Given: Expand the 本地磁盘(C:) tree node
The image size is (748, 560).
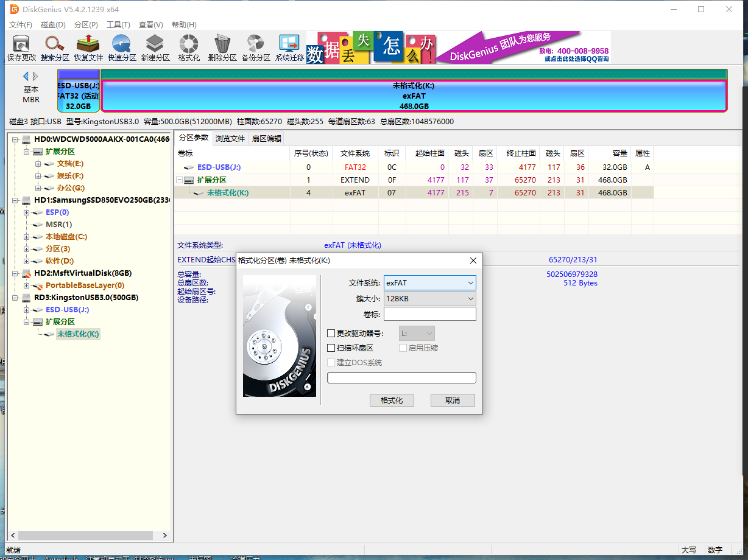Looking at the screenshot, I should point(27,237).
